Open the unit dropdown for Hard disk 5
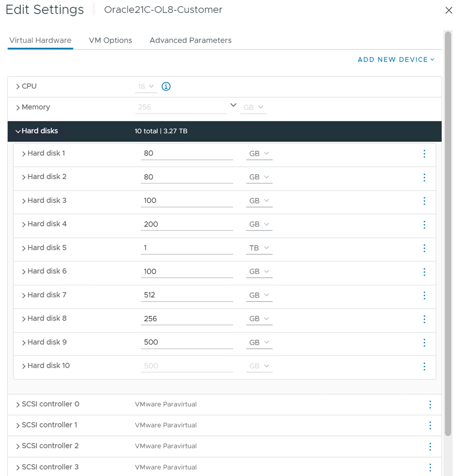This screenshot has width=457, height=476. click(259, 248)
